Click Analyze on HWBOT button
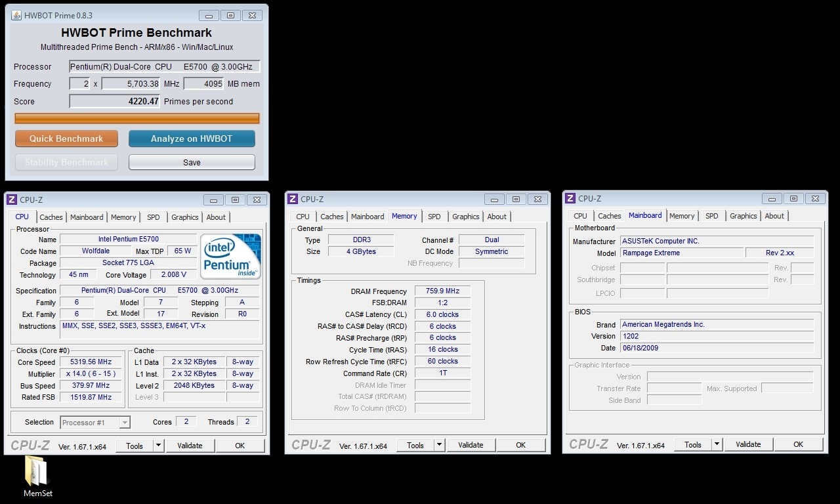Screen dimensions: 840x504 click(x=192, y=138)
